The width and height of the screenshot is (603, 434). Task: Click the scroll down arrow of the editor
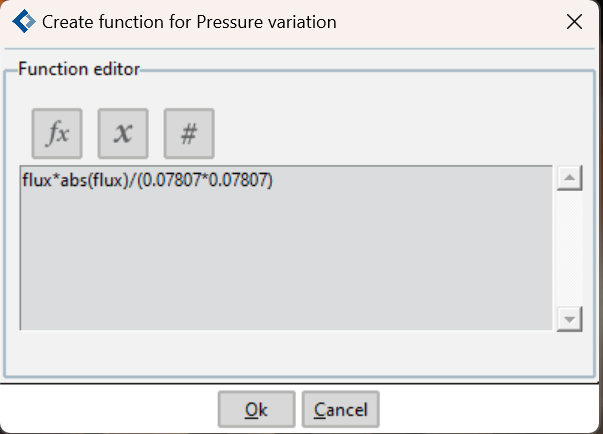(570, 319)
